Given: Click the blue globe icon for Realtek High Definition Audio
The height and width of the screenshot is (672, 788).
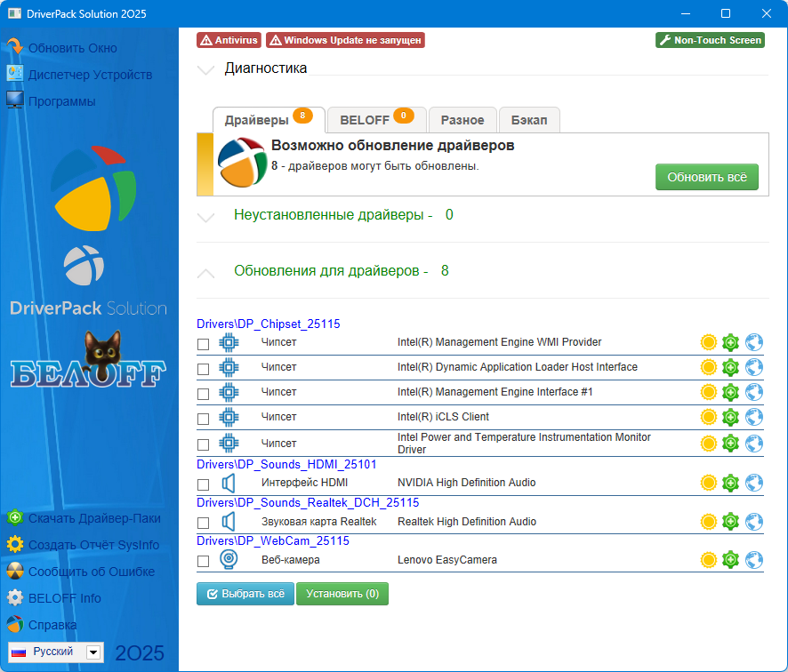Looking at the screenshot, I should (754, 521).
